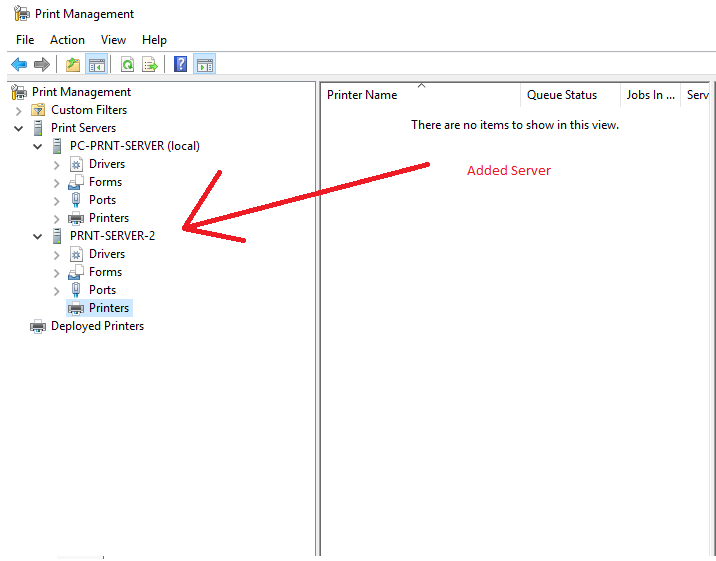Click Ports icon under PC-PRNT-SERVER
The height and width of the screenshot is (561, 716).
pos(76,200)
